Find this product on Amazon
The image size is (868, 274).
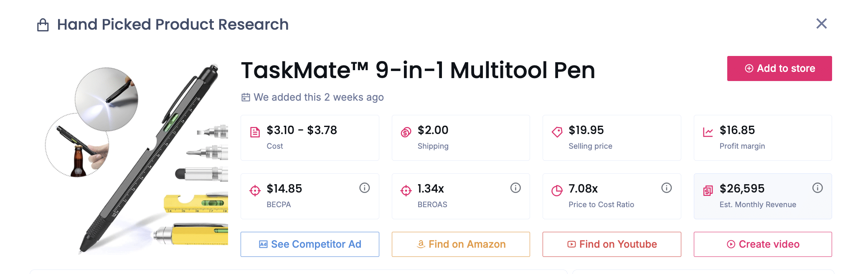[461, 244]
